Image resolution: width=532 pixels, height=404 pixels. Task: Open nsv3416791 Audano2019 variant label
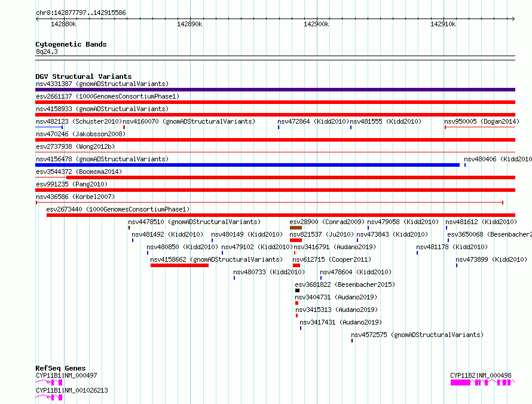(335, 247)
